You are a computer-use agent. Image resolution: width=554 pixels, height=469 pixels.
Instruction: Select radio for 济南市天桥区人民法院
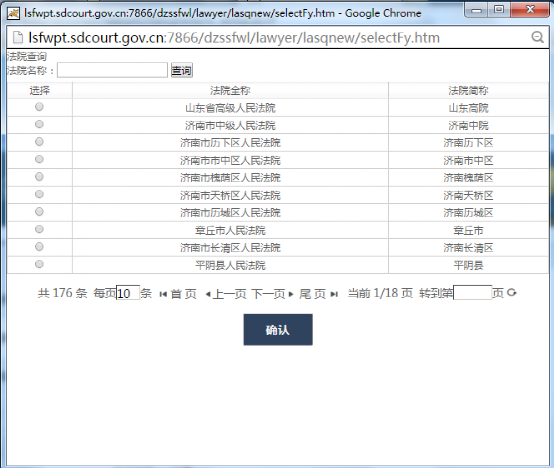pyautogui.click(x=39, y=194)
